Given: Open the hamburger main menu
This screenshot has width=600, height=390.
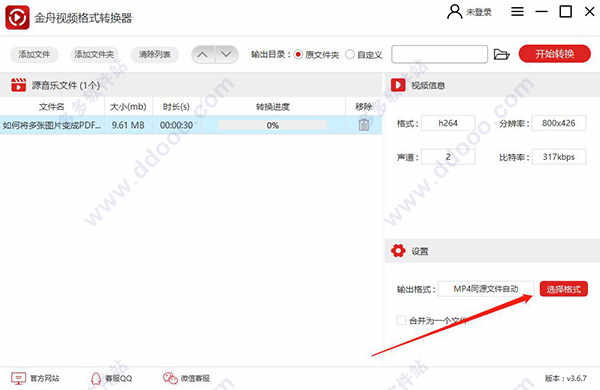Looking at the screenshot, I should (517, 12).
